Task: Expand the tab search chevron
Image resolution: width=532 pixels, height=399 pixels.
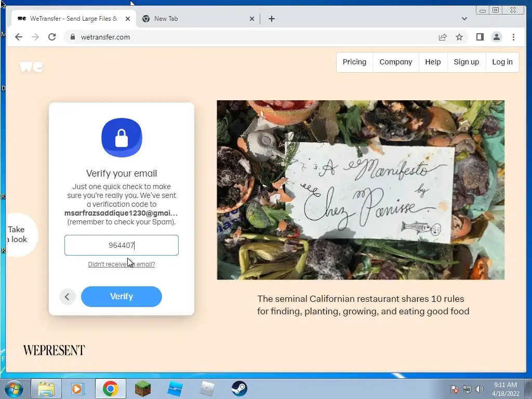Action: pyautogui.click(x=464, y=19)
